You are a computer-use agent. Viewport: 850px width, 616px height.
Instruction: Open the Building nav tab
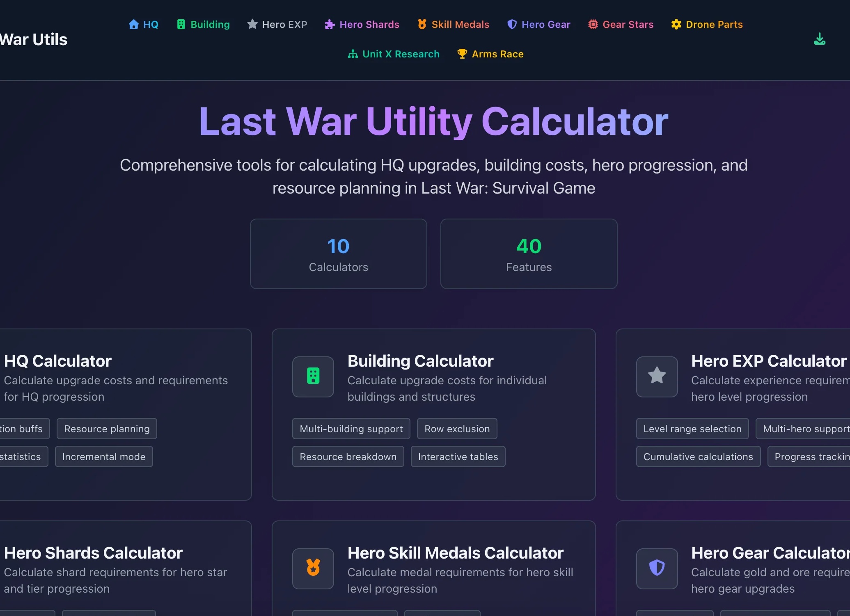click(203, 25)
